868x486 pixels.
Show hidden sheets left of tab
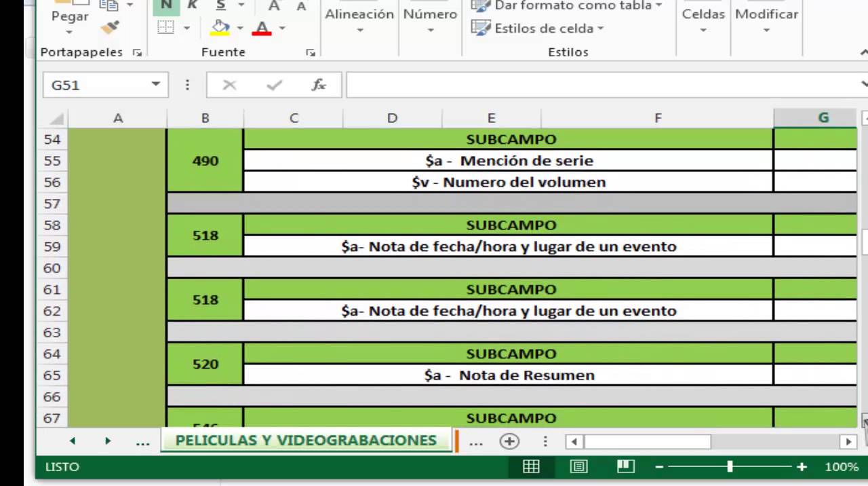(x=142, y=443)
